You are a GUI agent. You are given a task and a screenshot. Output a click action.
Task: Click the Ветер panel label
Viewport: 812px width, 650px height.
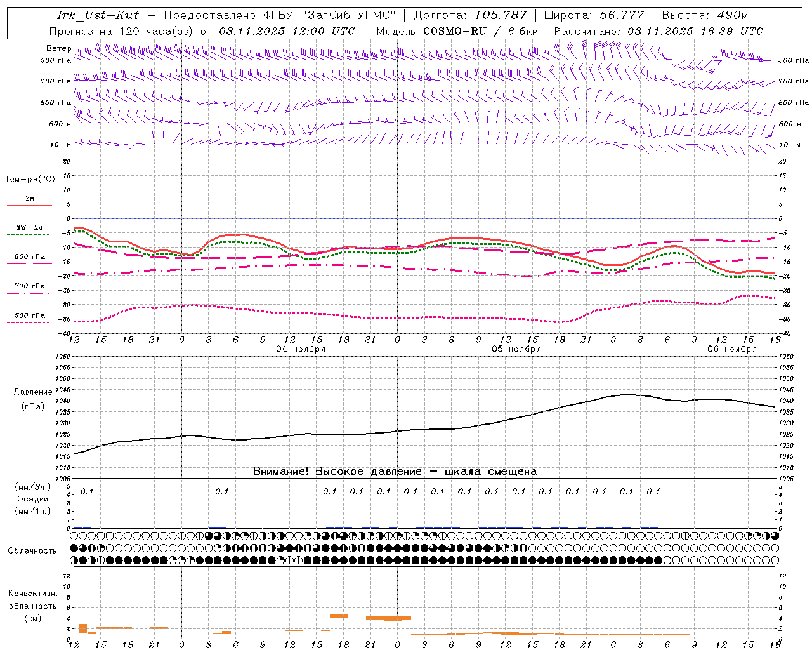(58, 48)
